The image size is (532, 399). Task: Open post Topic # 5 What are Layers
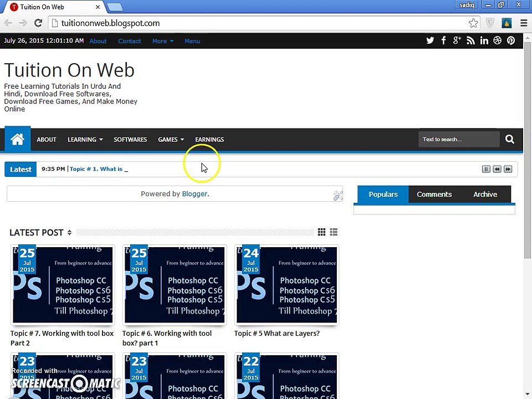click(277, 333)
